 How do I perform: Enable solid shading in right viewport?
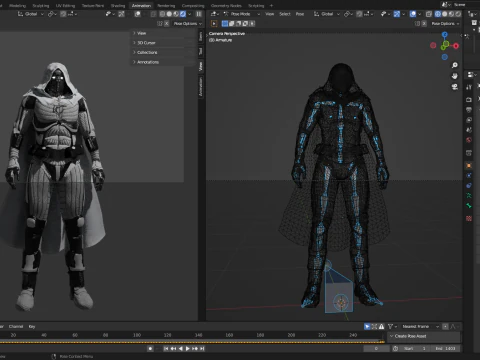coord(444,14)
